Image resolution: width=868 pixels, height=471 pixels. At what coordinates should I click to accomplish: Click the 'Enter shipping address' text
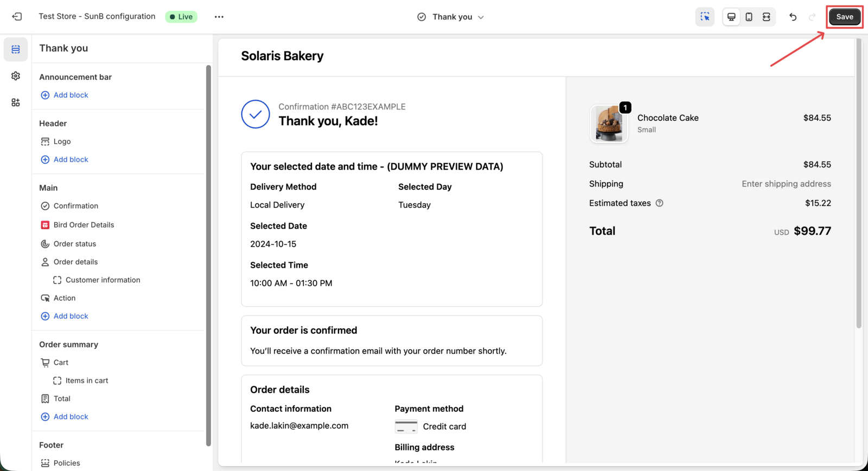(786, 184)
